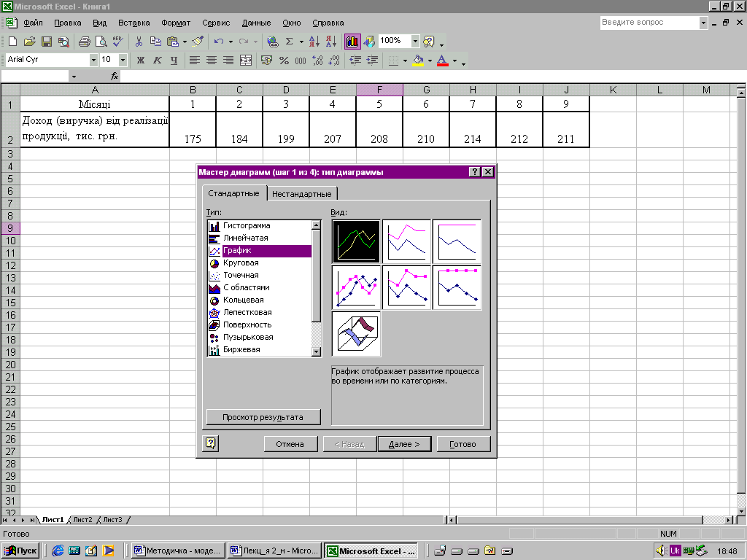Click the insert function fx icon

[115, 76]
